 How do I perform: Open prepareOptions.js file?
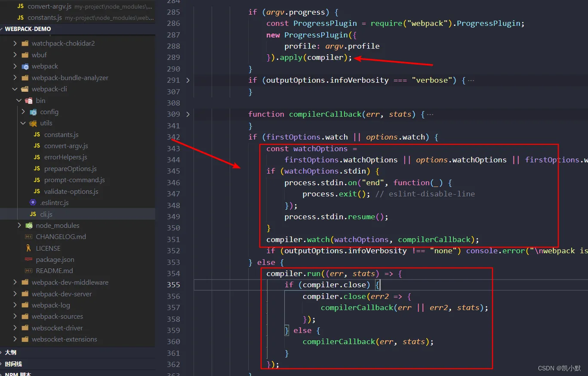pos(71,168)
